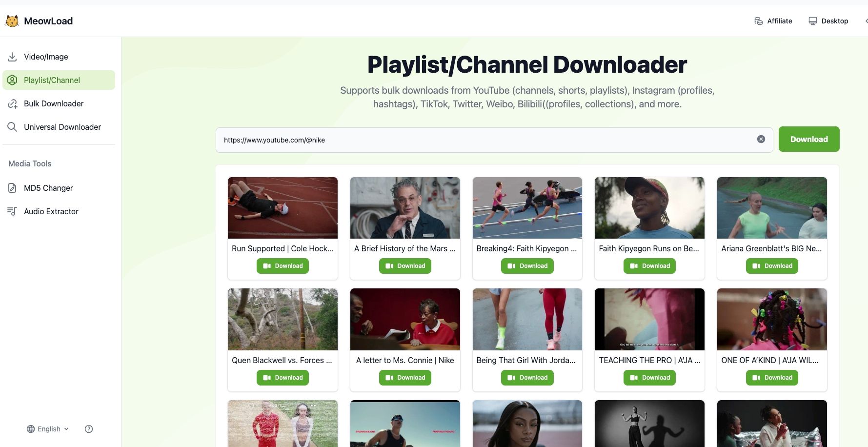
Task: Click camera icon on Ariana Greenblatt Download button
Action: coord(756,266)
